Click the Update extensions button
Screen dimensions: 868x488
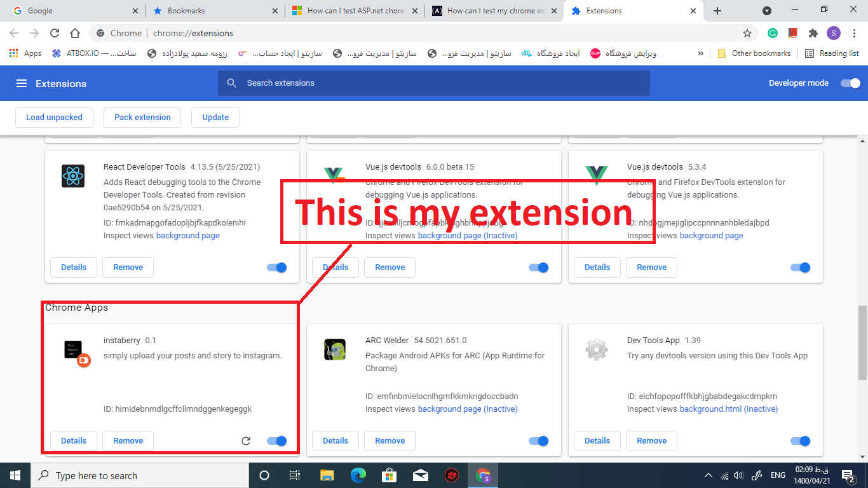215,118
